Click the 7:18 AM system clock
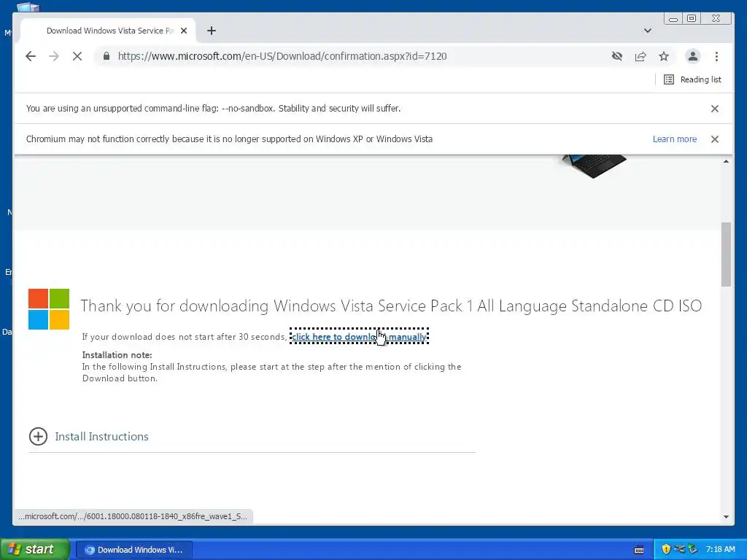This screenshot has width=747, height=560. [720, 549]
